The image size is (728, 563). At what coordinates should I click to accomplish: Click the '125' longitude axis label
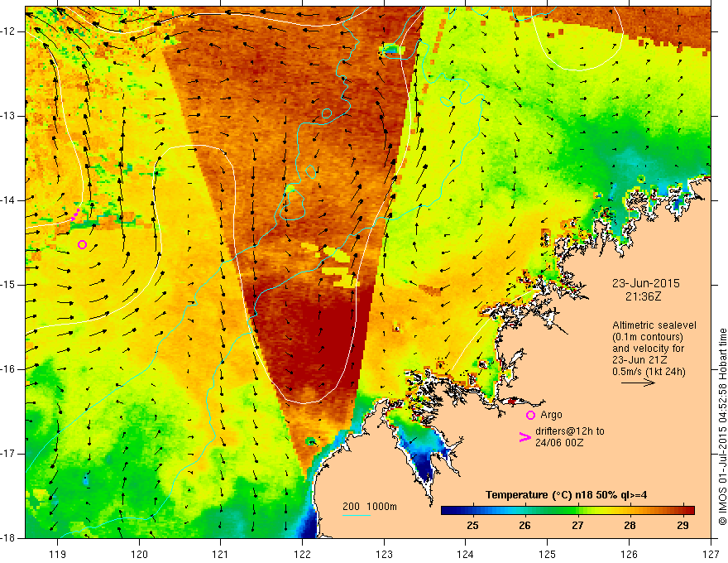pos(548,554)
